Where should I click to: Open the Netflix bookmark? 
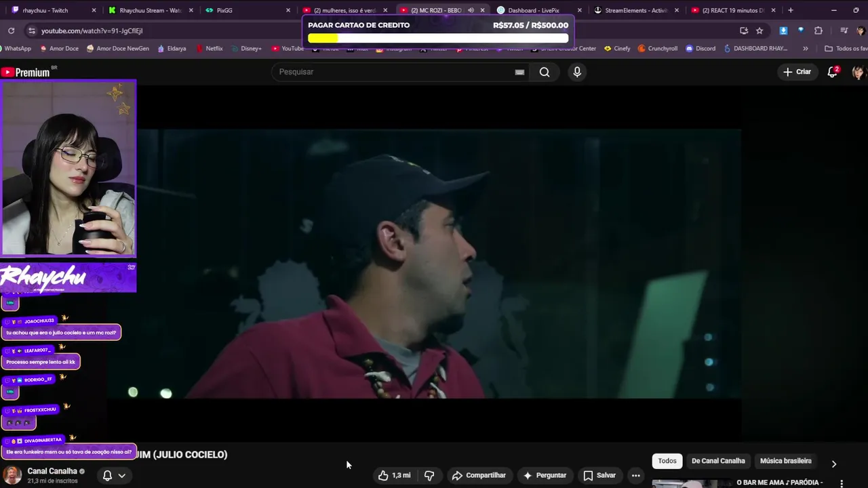click(210, 49)
